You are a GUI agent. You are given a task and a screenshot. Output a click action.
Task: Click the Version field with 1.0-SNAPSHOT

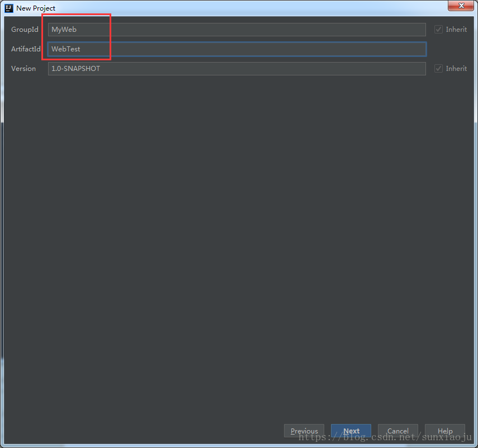237,69
